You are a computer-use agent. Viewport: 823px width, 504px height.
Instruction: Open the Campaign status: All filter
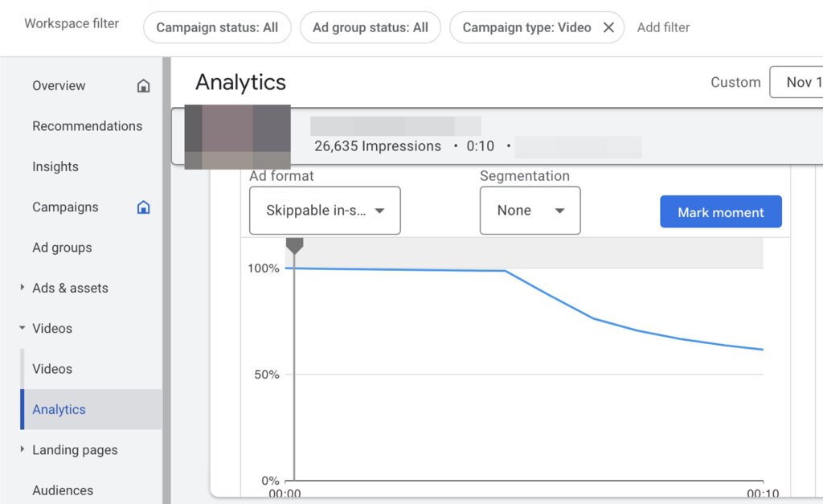[x=216, y=27]
